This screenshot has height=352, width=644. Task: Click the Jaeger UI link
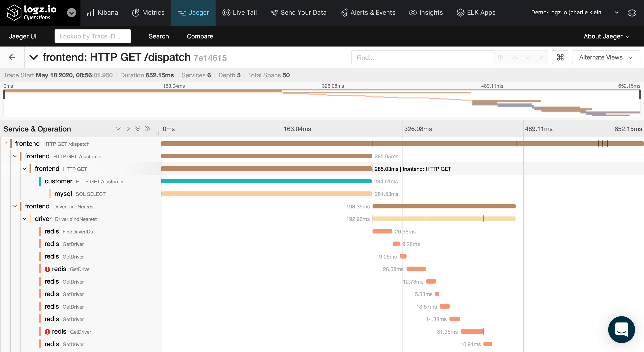click(23, 36)
